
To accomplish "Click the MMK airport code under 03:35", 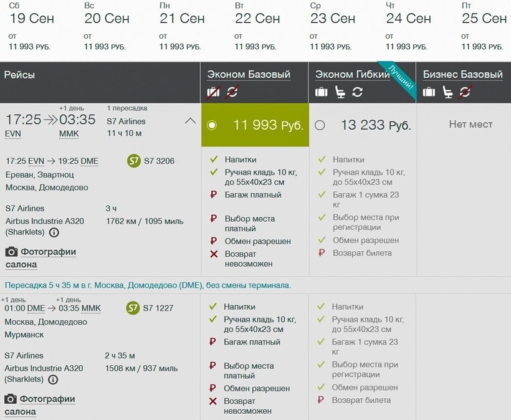I will (x=69, y=134).
